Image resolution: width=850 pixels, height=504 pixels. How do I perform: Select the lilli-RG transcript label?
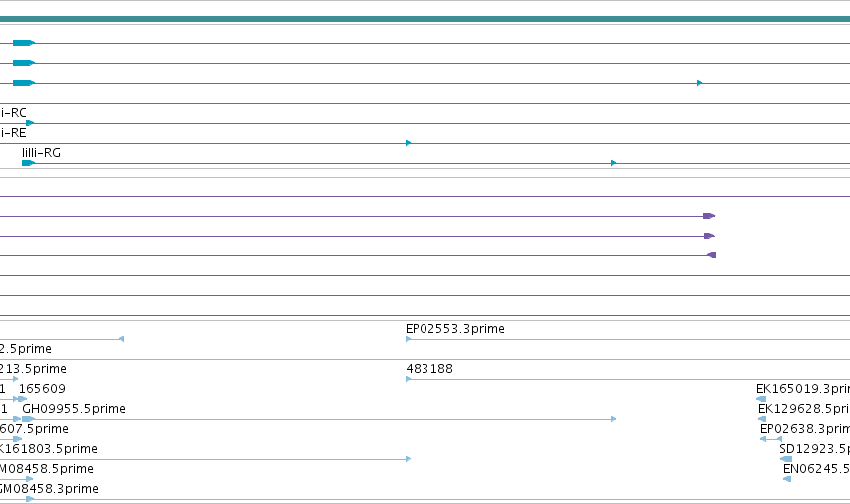[41, 153]
